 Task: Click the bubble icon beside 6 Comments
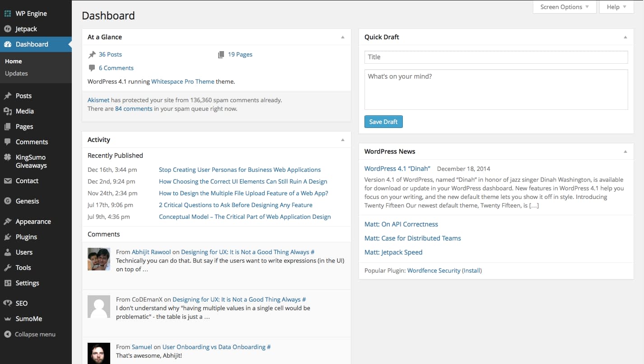pyautogui.click(x=92, y=68)
